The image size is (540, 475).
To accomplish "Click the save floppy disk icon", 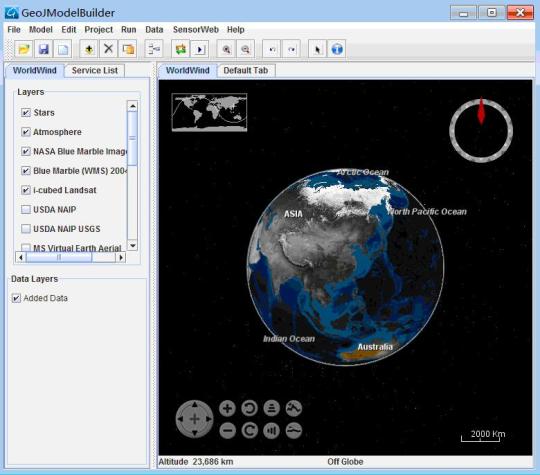I will pyautogui.click(x=43, y=49).
